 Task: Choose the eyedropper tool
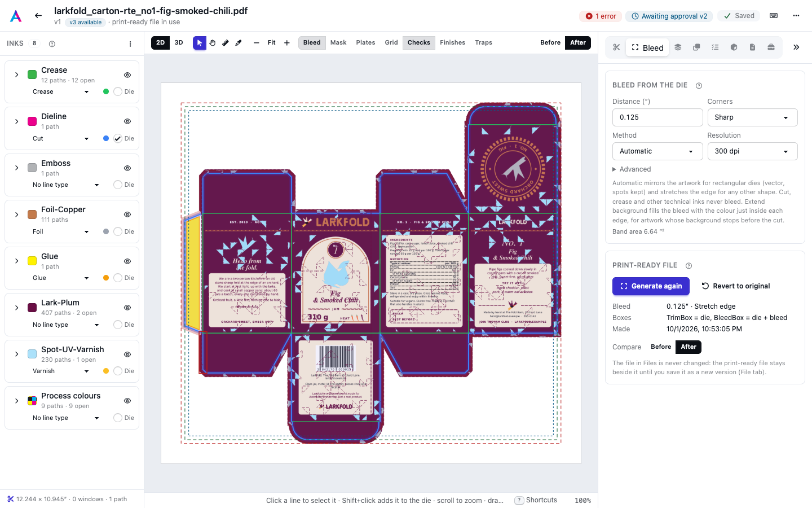(x=239, y=43)
